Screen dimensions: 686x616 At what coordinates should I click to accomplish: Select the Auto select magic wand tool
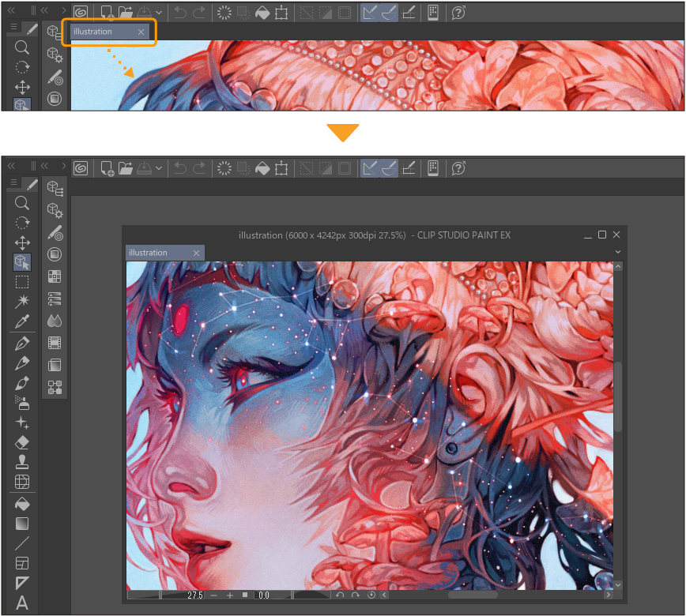pyautogui.click(x=22, y=301)
